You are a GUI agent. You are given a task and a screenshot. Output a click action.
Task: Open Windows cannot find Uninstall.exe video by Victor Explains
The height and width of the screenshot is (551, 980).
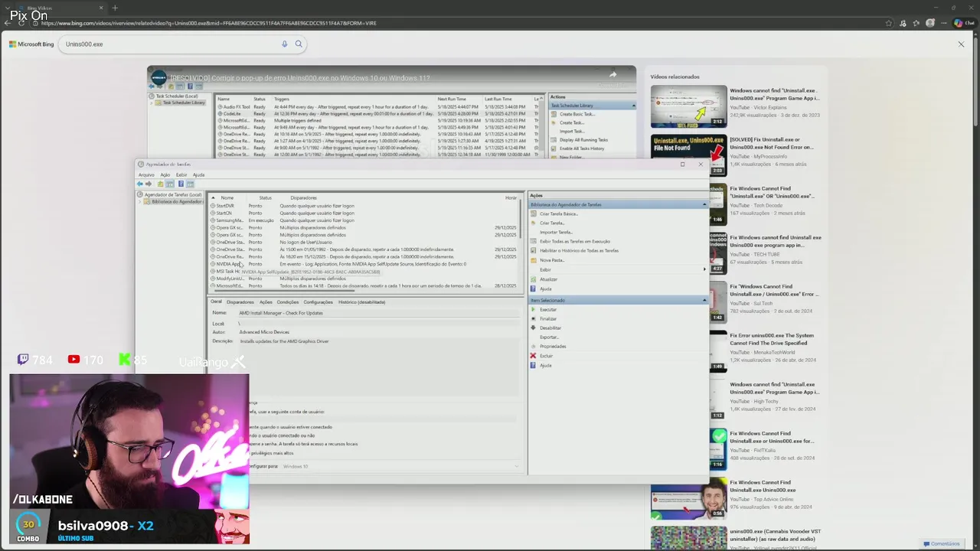tap(774, 94)
